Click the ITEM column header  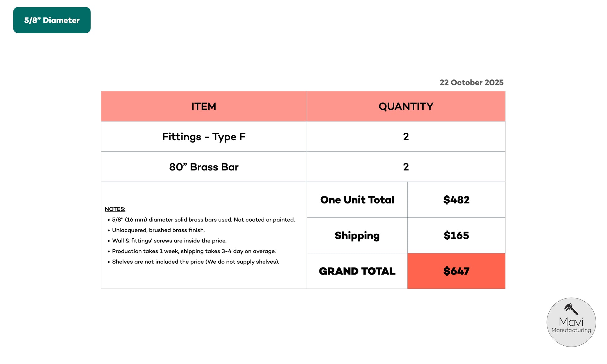point(204,107)
